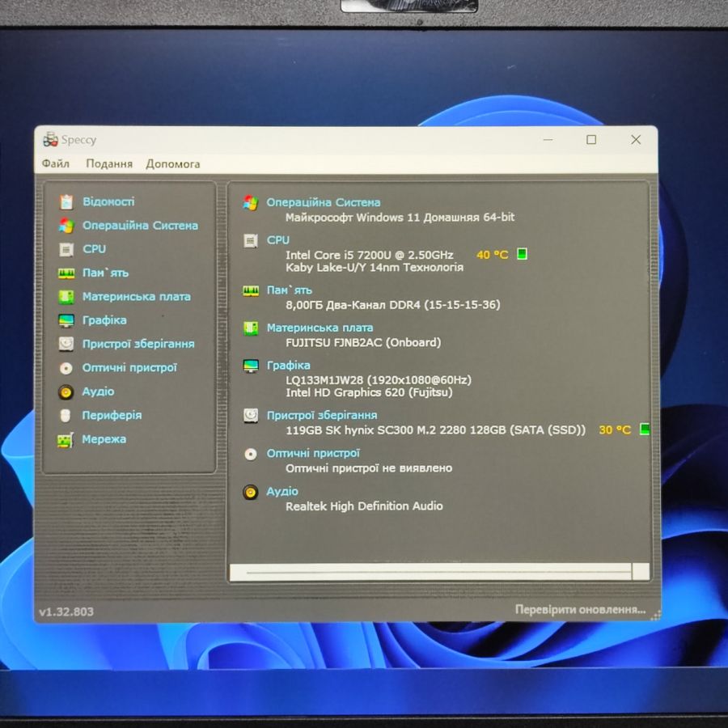728x728 pixels.
Task: Open Аудіо section in sidebar
Action: point(98,392)
